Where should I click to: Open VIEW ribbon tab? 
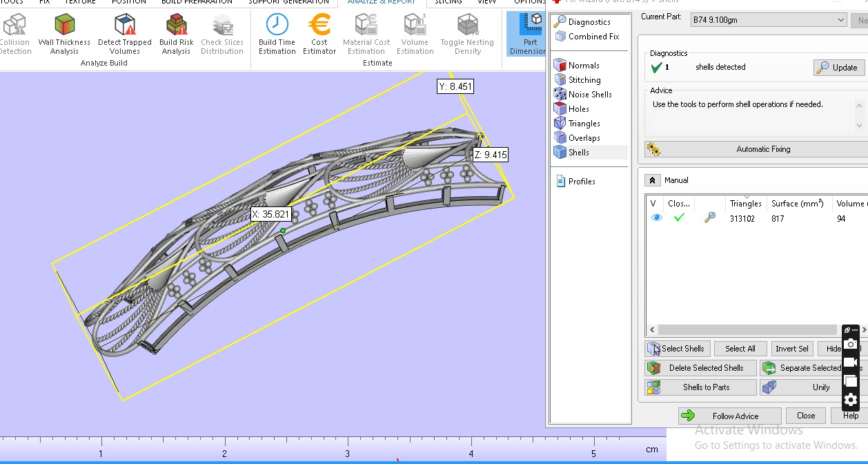pyautogui.click(x=487, y=3)
